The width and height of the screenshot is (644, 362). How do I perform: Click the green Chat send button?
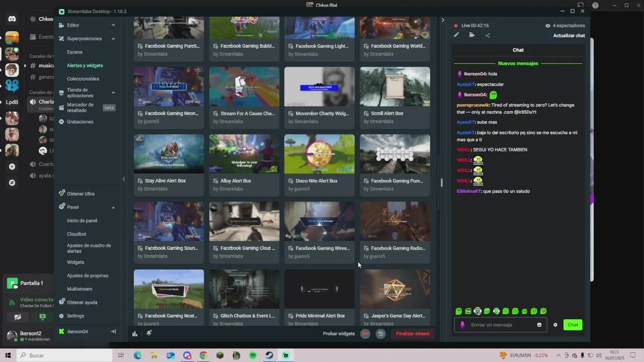click(x=573, y=325)
